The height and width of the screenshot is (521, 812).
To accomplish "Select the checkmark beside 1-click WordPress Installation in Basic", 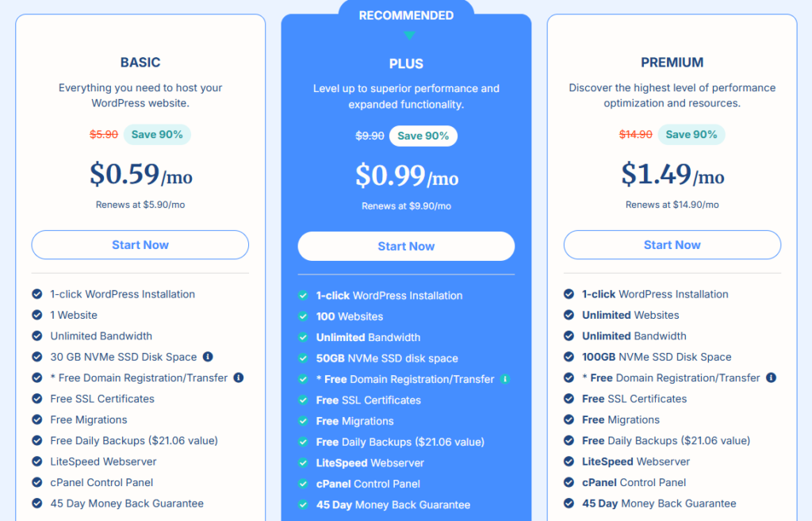I will [36, 294].
